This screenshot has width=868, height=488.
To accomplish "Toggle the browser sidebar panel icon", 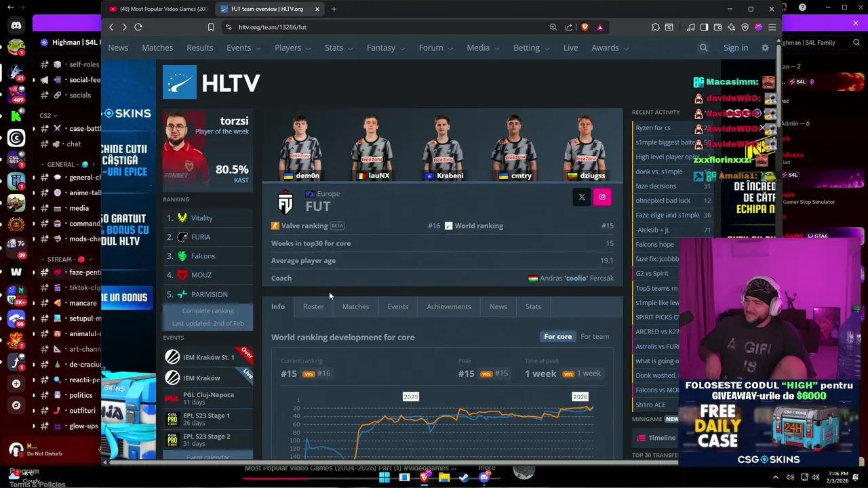I will point(704,27).
